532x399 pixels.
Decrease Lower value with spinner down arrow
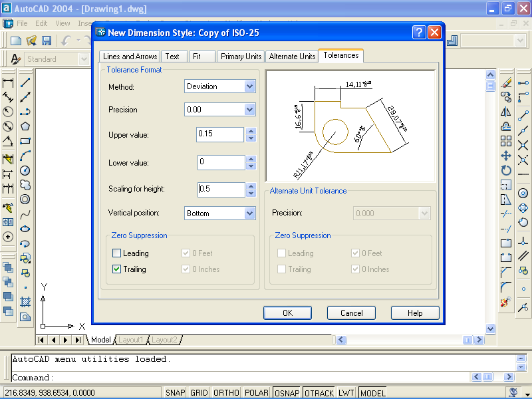point(251,166)
